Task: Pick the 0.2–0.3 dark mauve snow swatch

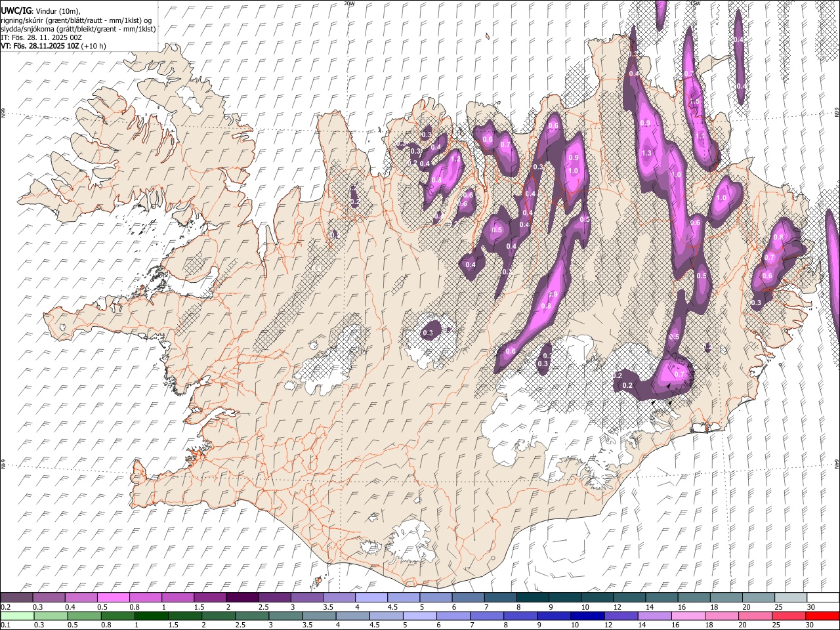Action: coord(17,597)
